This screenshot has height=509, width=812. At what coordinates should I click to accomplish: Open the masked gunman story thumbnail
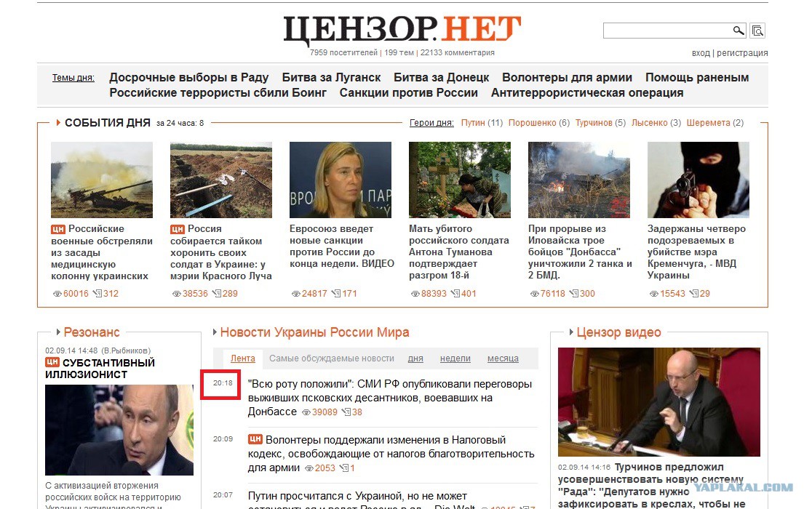pos(698,180)
